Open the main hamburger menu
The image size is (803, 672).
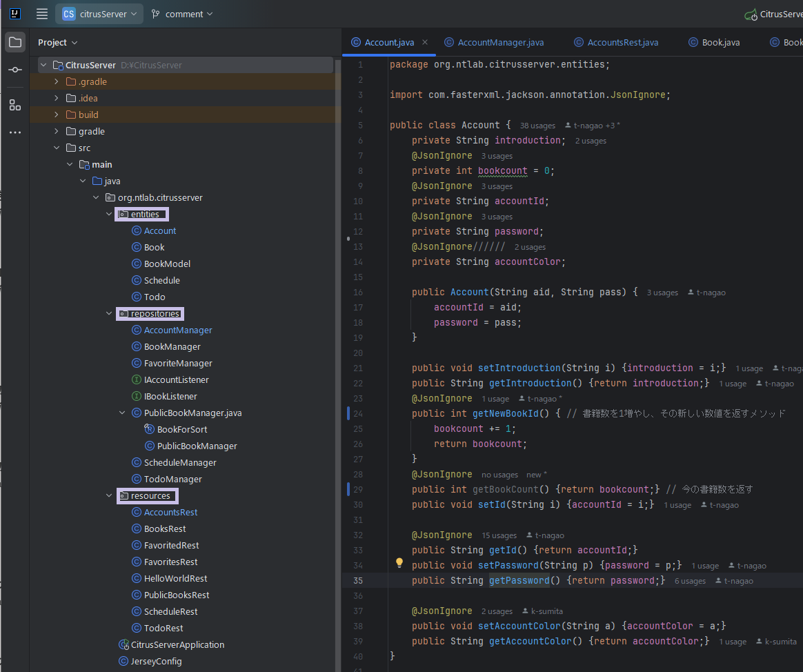coord(42,14)
